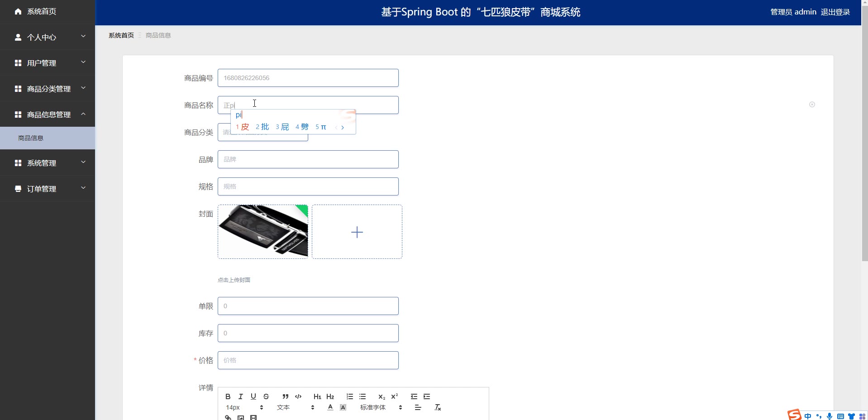868x420 pixels.
Task: Focus the 规格 input field
Action: pyautogui.click(x=308, y=186)
